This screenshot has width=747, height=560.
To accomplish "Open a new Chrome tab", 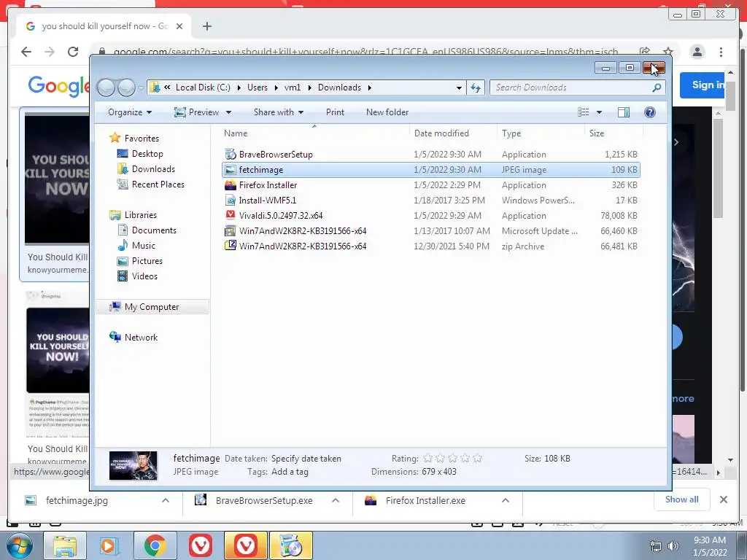I will tap(206, 26).
